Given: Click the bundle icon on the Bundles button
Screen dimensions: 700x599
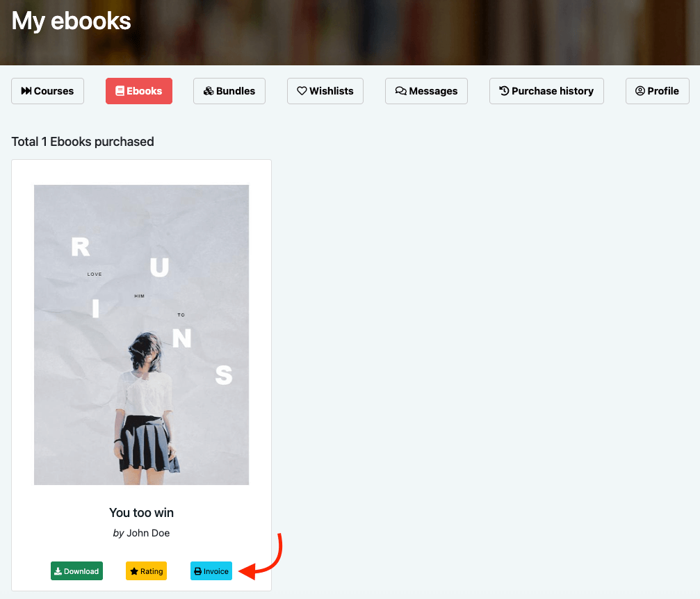Looking at the screenshot, I should pyautogui.click(x=209, y=90).
